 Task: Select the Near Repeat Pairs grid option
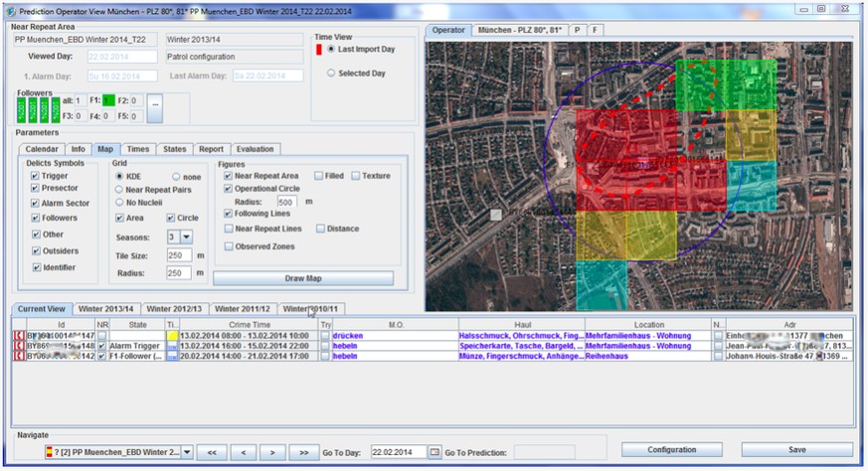click(119, 189)
